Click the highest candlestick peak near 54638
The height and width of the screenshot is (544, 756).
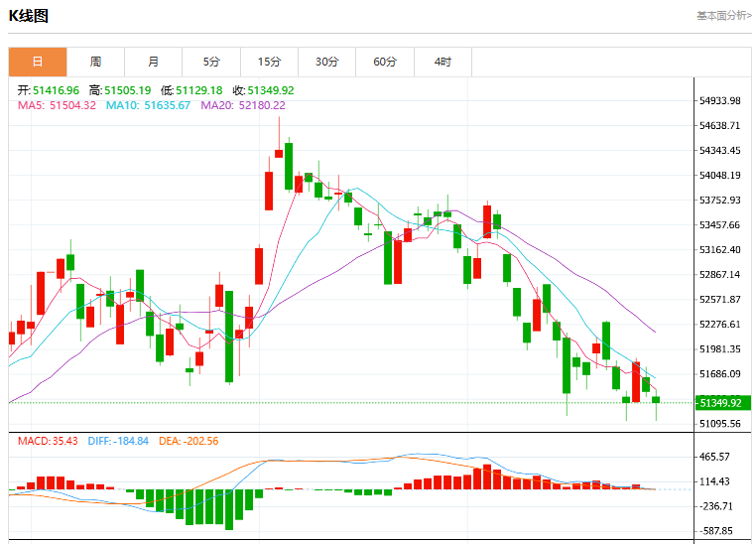[x=279, y=137]
